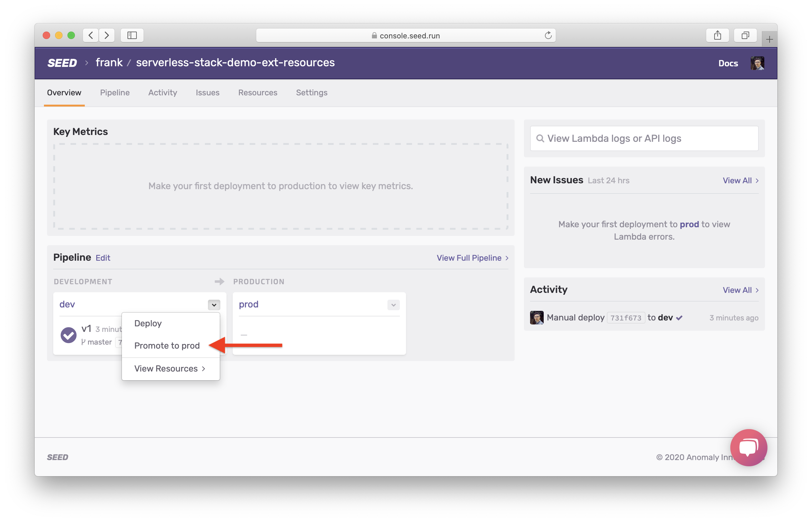Screen dimensions: 812x522
Task: Click the Pipeline Edit button
Action: [x=102, y=258]
